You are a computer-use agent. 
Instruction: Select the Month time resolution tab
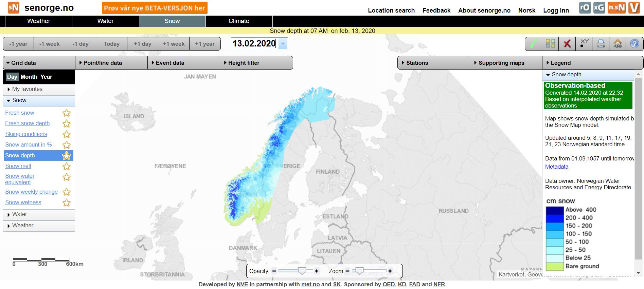[x=29, y=77]
